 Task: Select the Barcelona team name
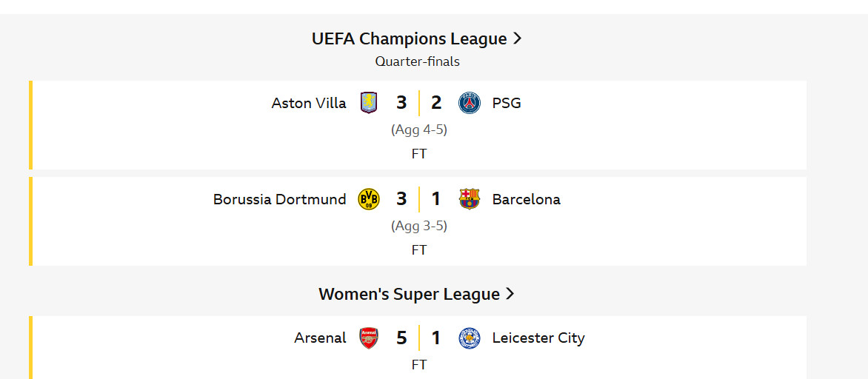(x=526, y=199)
